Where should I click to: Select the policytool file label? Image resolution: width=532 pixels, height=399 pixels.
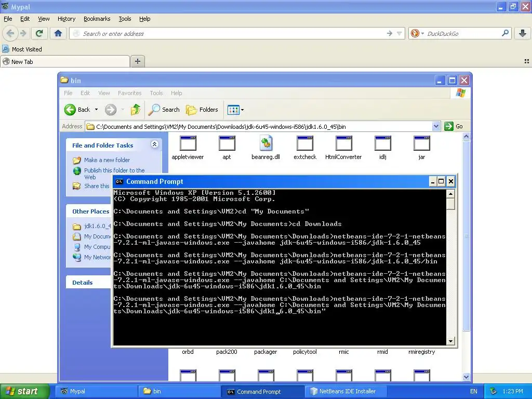(304, 352)
